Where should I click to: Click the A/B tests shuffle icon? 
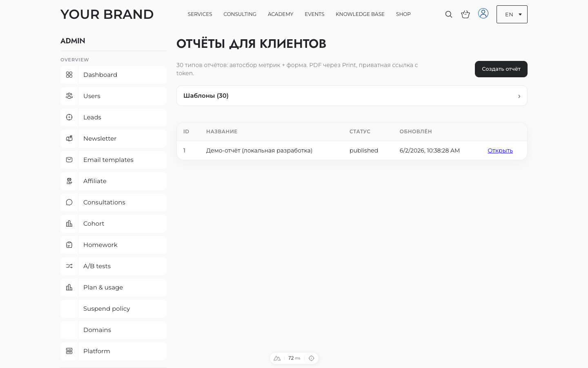[x=69, y=266]
